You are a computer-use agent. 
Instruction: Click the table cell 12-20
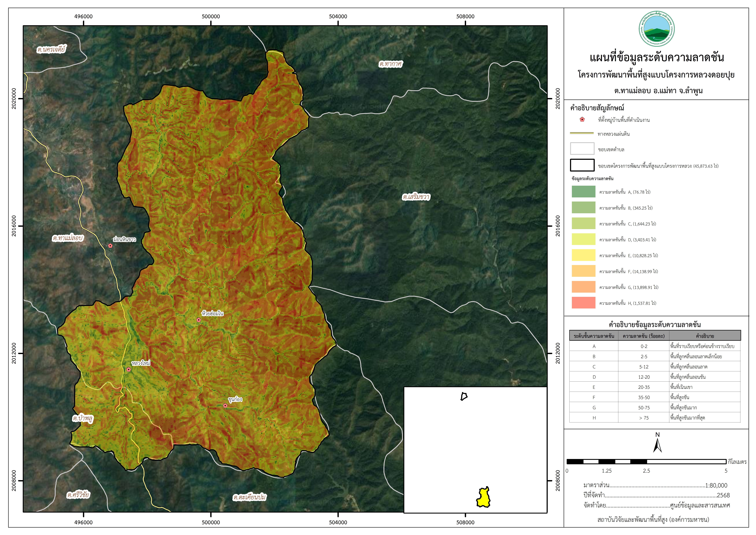click(644, 377)
